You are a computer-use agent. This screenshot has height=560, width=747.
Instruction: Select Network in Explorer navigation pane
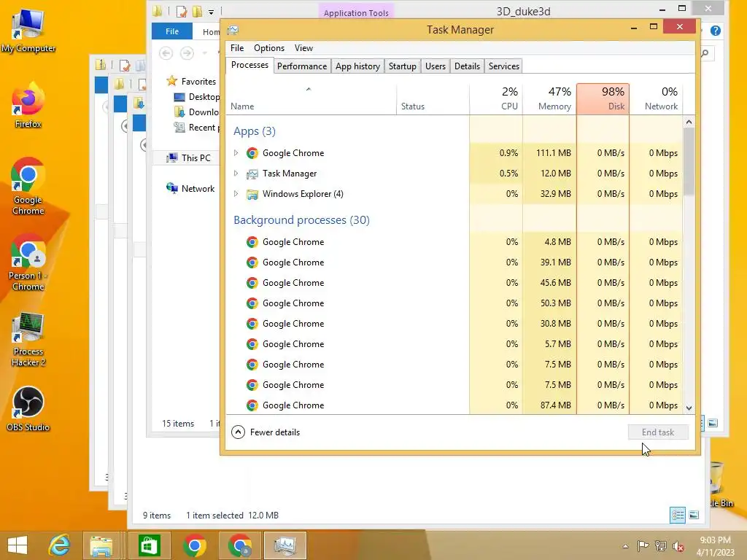[x=190, y=189]
